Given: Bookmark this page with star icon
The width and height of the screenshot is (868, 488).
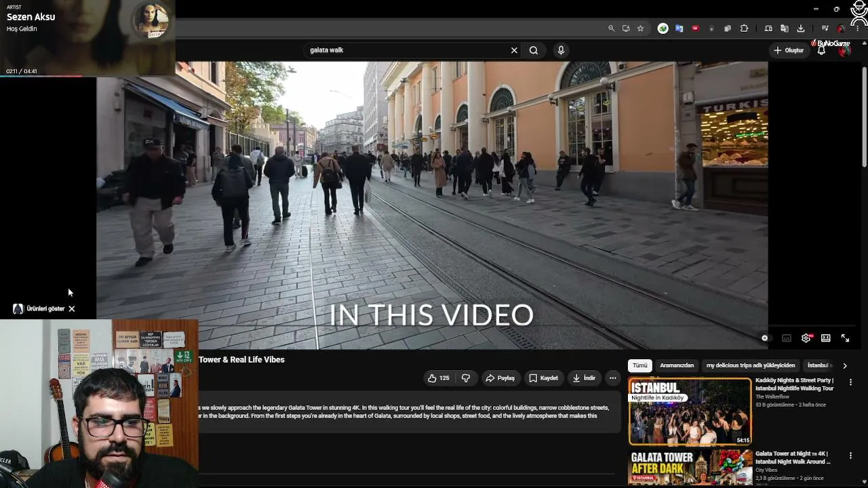Looking at the screenshot, I should [x=640, y=28].
